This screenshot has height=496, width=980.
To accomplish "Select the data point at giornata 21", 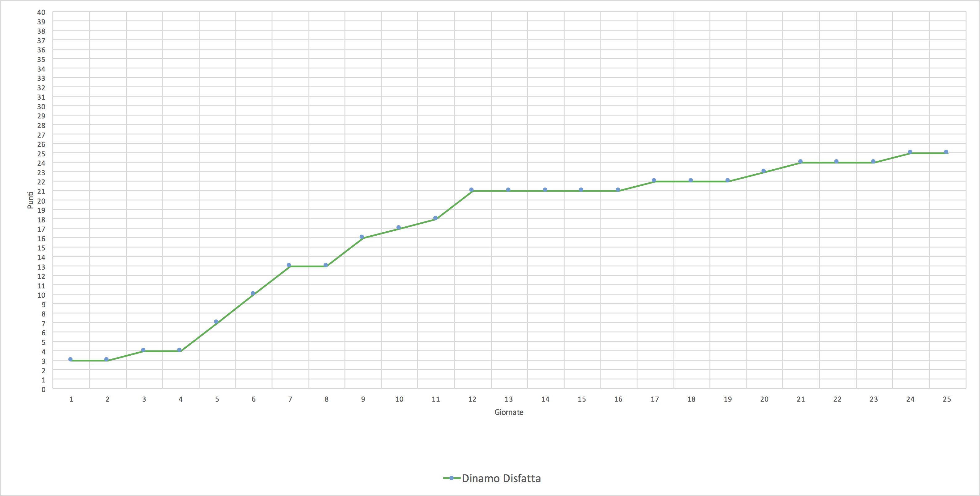I will pos(800,162).
